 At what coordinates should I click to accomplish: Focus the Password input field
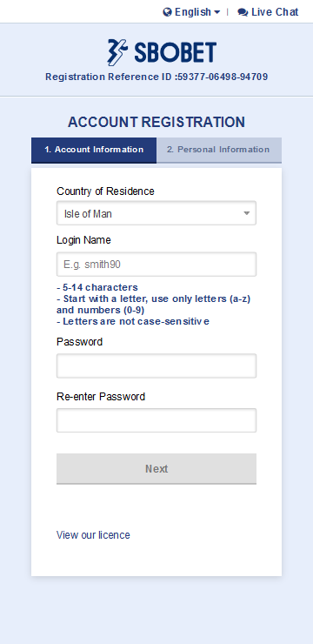click(156, 366)
